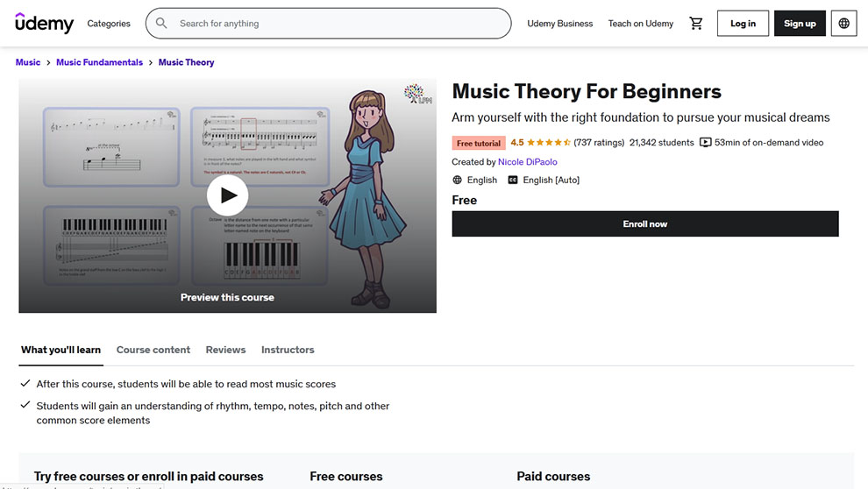Go to Music breadcrumb
The image size is (868, 489).
tap(28, 62)
